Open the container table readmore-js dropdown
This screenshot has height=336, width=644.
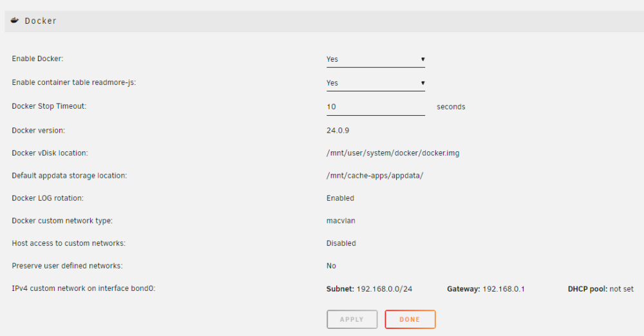375,83
